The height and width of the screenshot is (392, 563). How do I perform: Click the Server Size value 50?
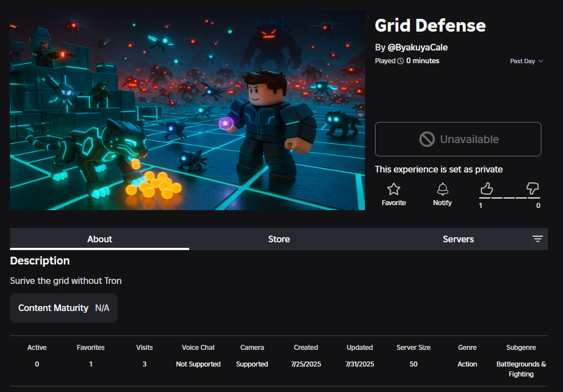[x=414, y=364]
